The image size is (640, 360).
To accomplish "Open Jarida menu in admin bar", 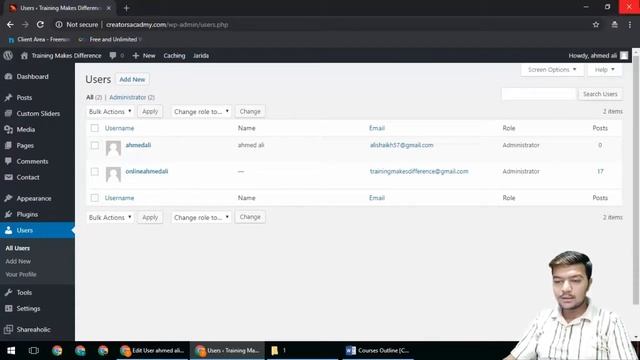I will [201, 56].
